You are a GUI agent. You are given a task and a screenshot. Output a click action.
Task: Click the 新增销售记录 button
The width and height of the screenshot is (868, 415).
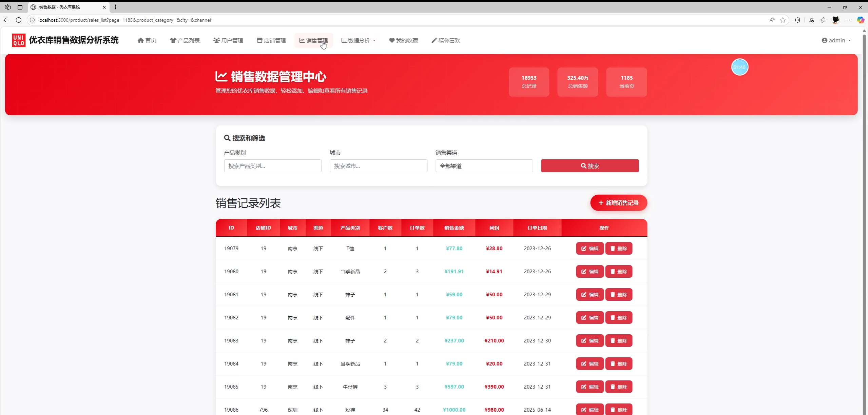(x=619, y=203)
